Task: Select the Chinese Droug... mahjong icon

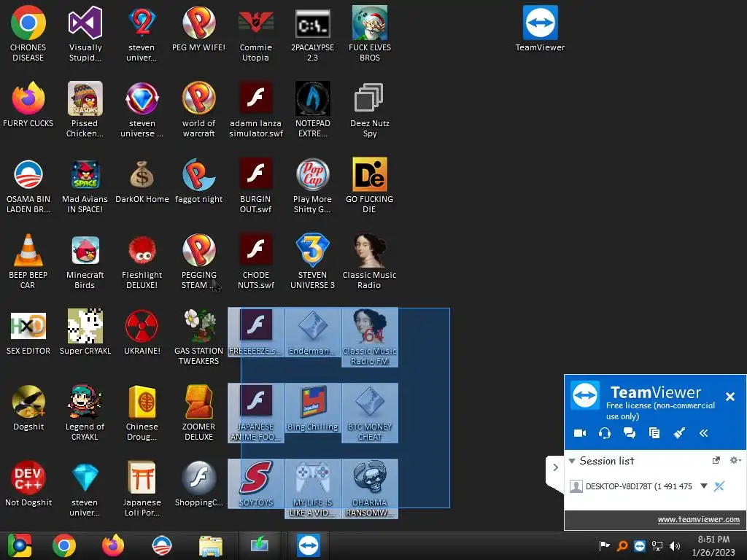Action: (x=142, y=413)
